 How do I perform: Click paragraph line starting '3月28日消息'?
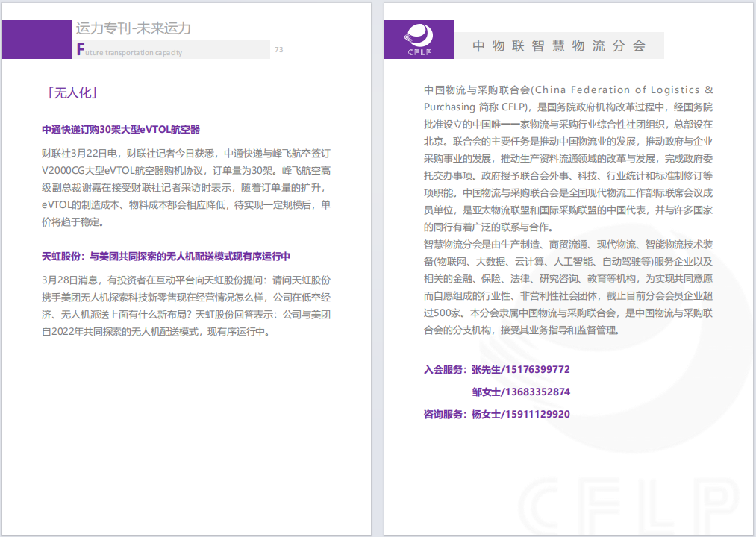tap(186, 280)
